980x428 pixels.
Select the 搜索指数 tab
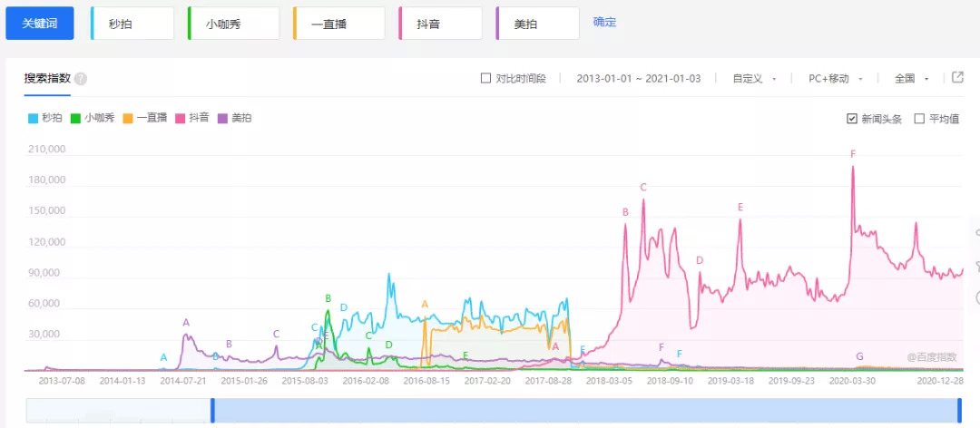coord(47,79)
